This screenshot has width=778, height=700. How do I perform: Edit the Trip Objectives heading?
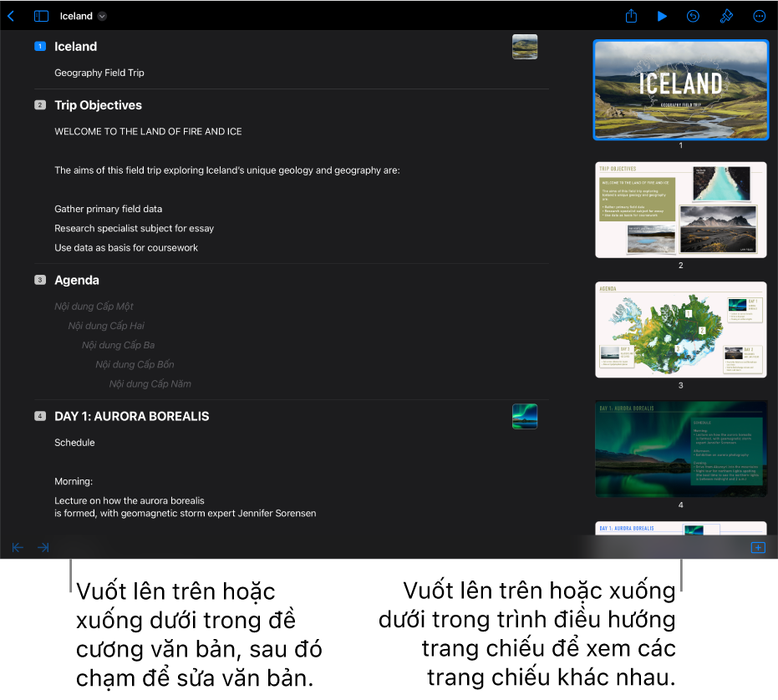(x=99, y=105)
